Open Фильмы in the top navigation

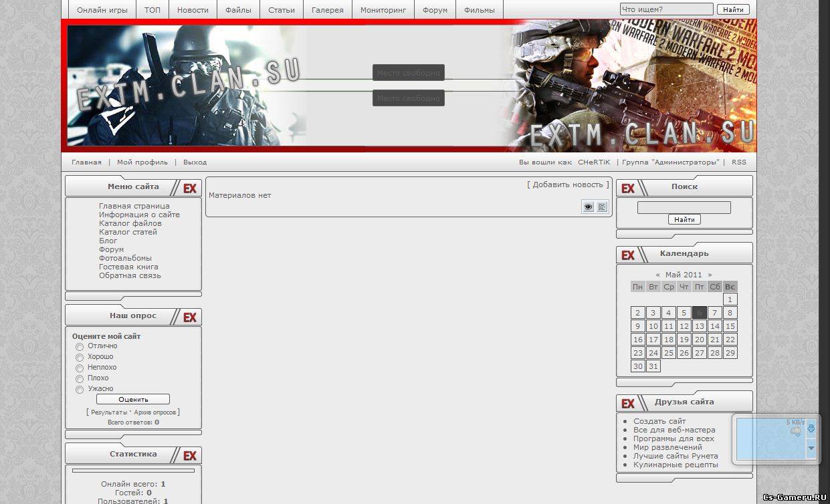pos(480,10)
